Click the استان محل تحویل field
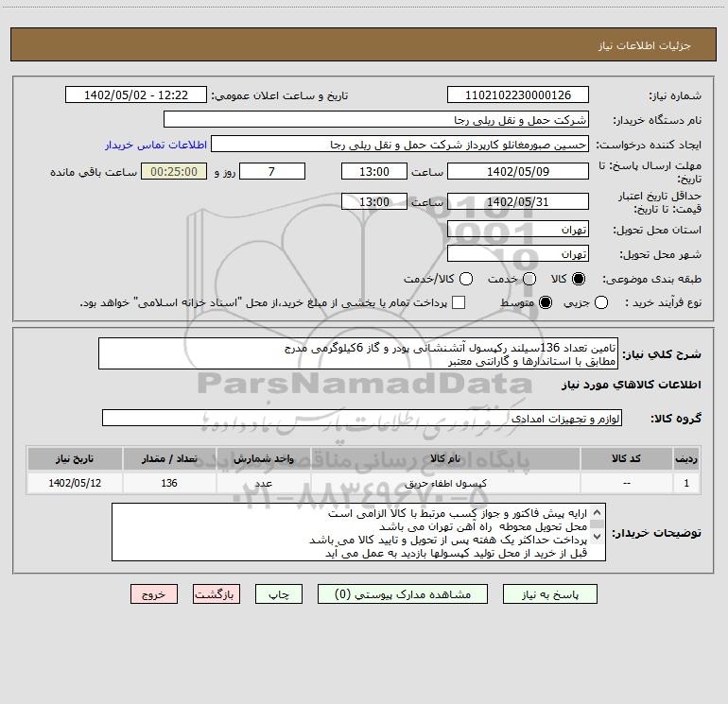 point(518,230)
